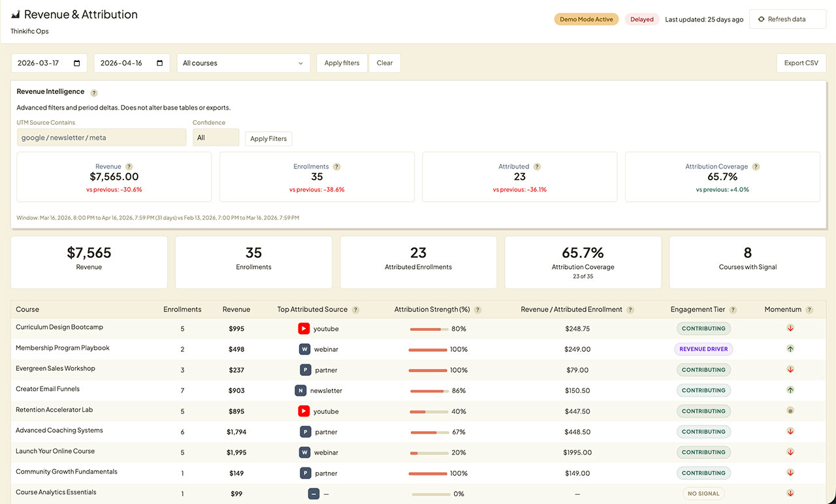Click down momentum arrow for Course Analytics Essentials
This screenshot has height=504, width=836.
coord(790,494)
